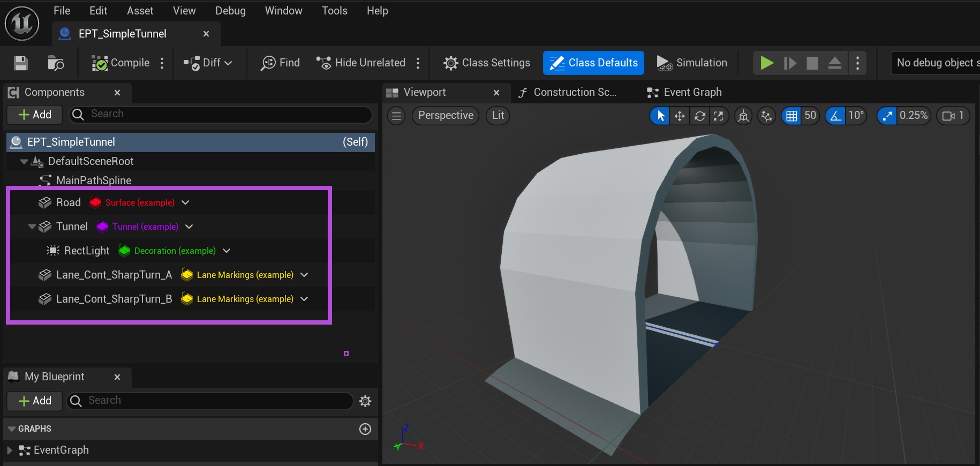The height and width of the screenshot is (466, 980).
Task: Close the EPT_SimpleTunnel asset tab
Action: pyautogui.click(x=206, y=34)
